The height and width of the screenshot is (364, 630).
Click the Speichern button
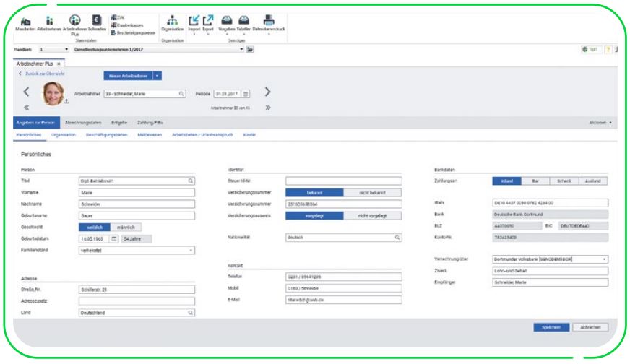point(551,327)
